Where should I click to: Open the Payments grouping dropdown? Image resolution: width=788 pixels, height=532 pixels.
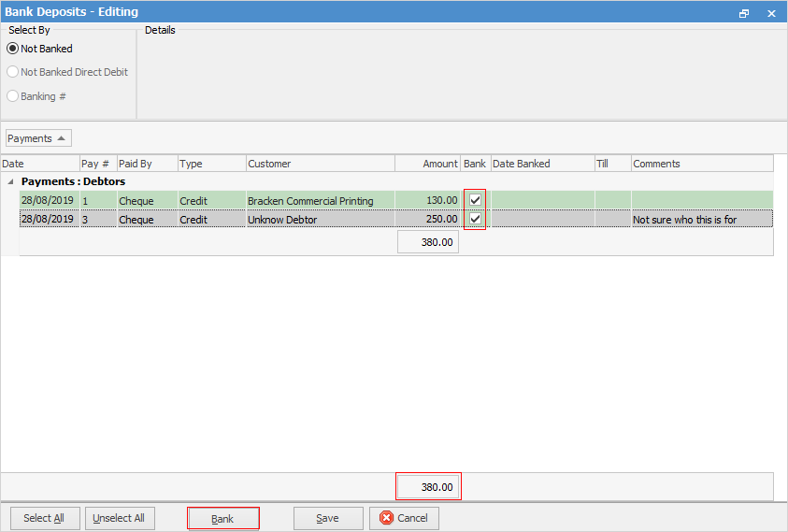tap(37, 138)
